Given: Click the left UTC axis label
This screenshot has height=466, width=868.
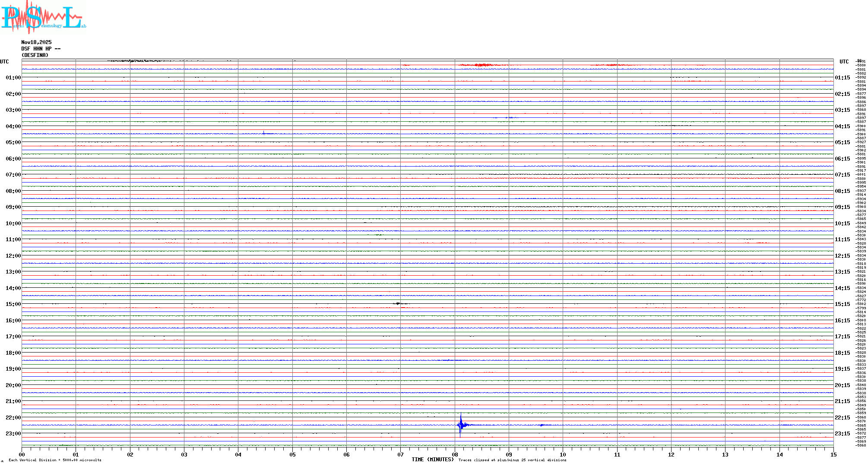Looking at the screenshot, I should coord(4,62).
